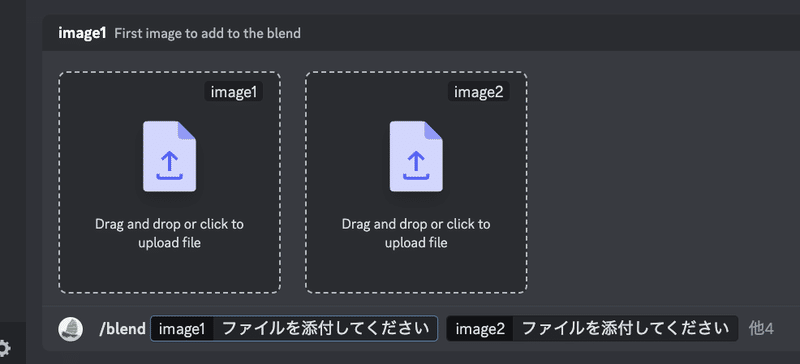This screenshot has height=364, width=800.
Task: Click "Drag and drop or click" text under image2
Action: point(416,224)
